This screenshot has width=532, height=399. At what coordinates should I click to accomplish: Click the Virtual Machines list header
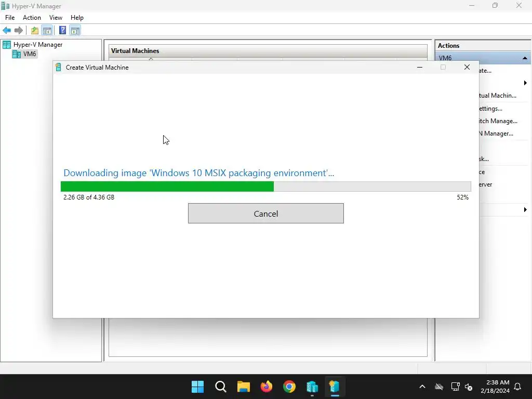tap(135, 51)
